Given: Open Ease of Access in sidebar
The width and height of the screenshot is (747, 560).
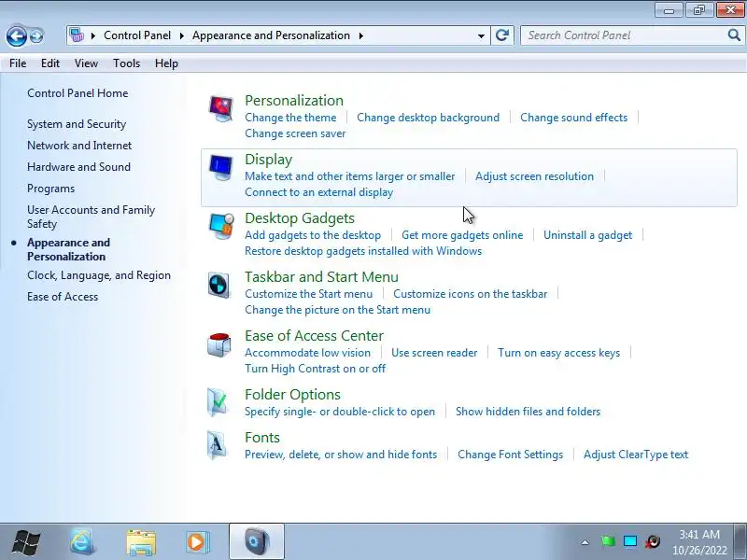Looking at the screenshot, I should (x=63, y=297).
